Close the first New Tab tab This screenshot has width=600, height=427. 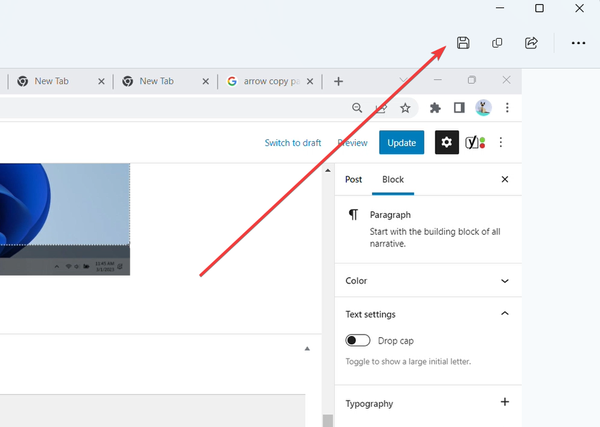tap(101, 81)
